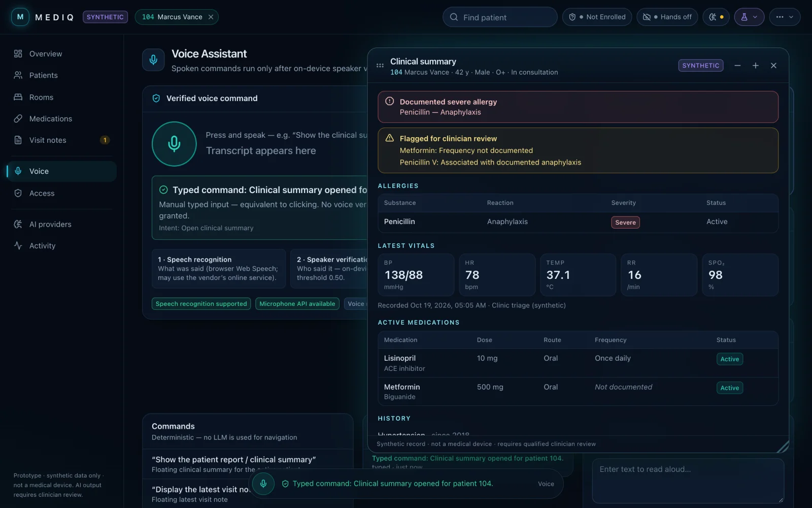Viewport: 812px width, 508px height.
Task: Go to Patients in the sidebar
Action: point(61,75)
